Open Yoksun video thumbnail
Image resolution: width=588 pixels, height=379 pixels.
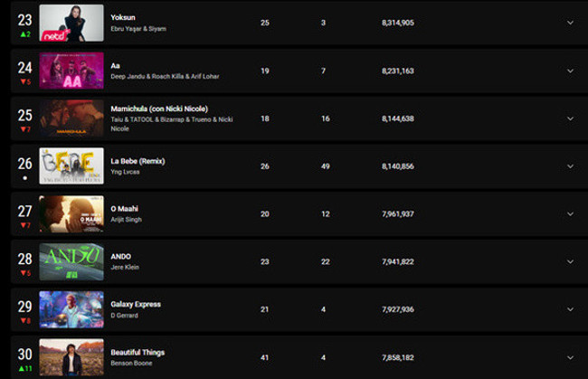point(71,23)
